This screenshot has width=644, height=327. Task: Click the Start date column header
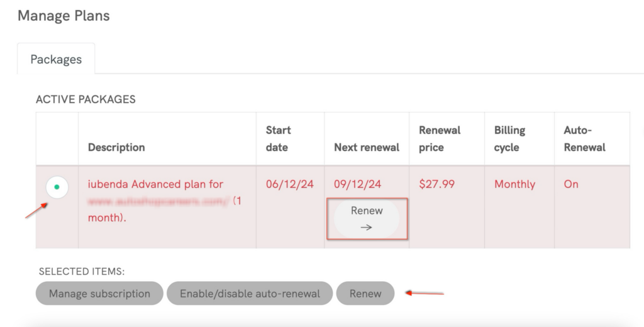click(278, 138)
